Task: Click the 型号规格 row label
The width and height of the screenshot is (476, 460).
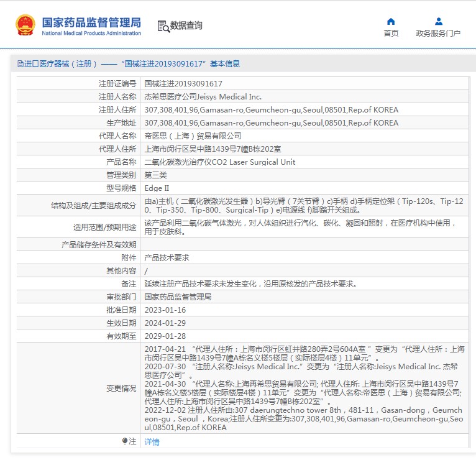Action: (x=121, y=188)
